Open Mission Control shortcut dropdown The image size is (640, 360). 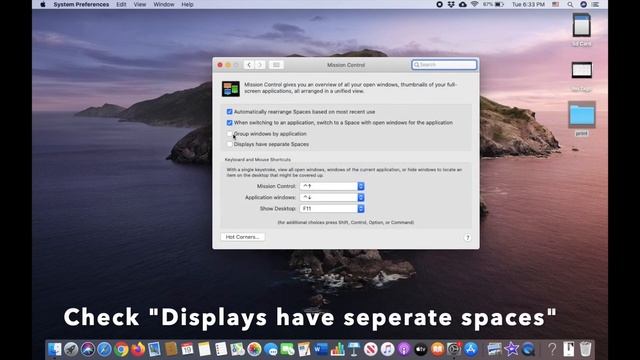pyautogui.click(x=332, y=186)
